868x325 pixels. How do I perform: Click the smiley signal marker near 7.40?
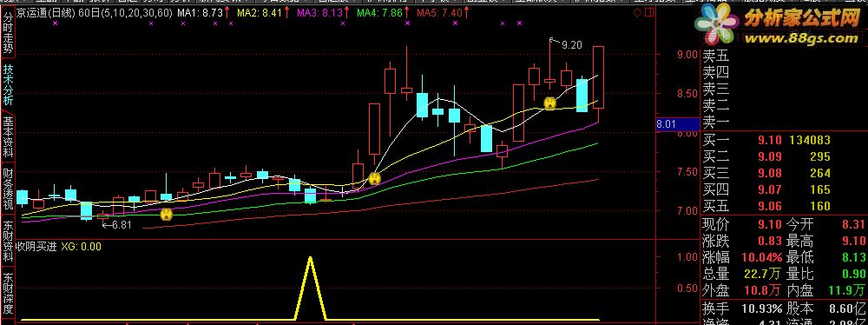tap(375, 179)
